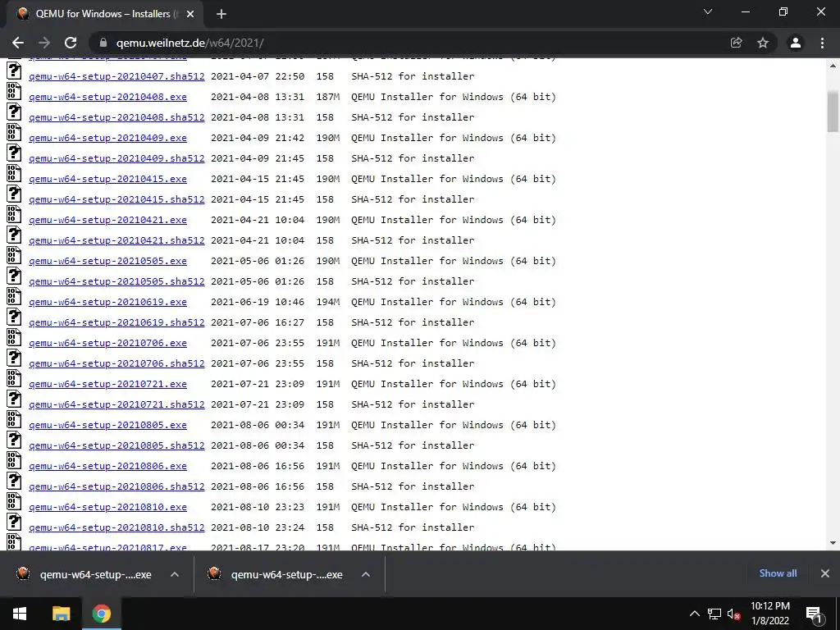Select the 194M size value
Viewport: 840px width, 630px height.
click(x=328, y=302)
